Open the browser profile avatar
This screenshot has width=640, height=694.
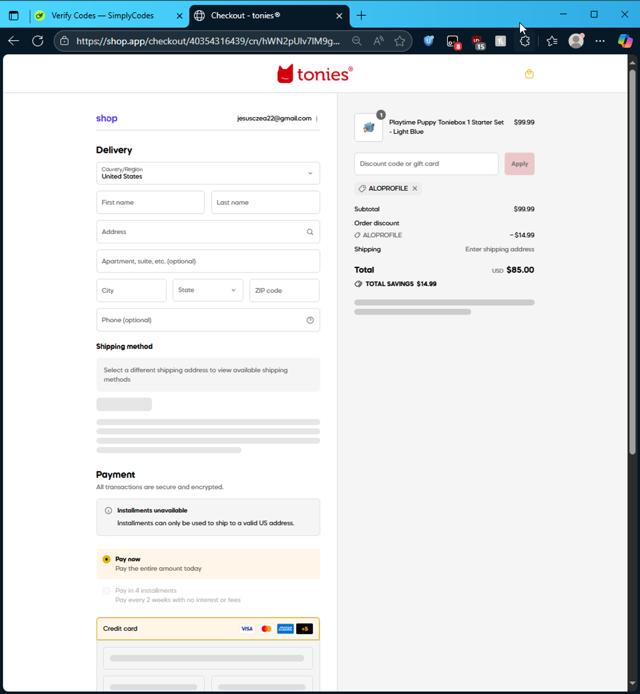576,41
